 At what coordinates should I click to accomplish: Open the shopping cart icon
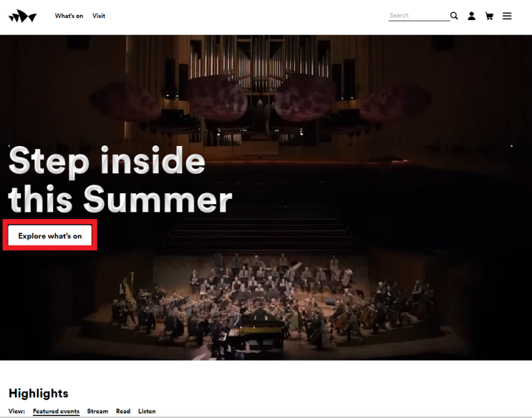click(x=489, y=16)
